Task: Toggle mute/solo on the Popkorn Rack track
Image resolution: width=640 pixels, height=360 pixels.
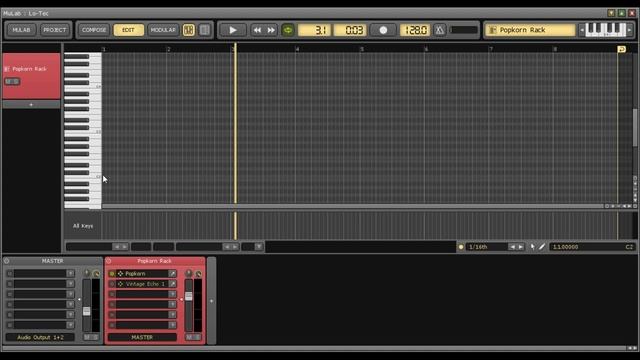Action: point(12,82)
